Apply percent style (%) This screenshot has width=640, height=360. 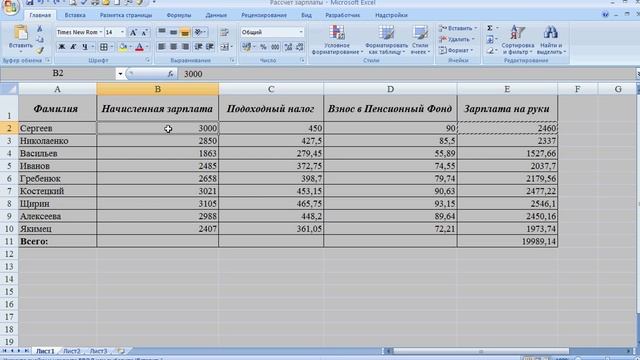click(263, 47)
